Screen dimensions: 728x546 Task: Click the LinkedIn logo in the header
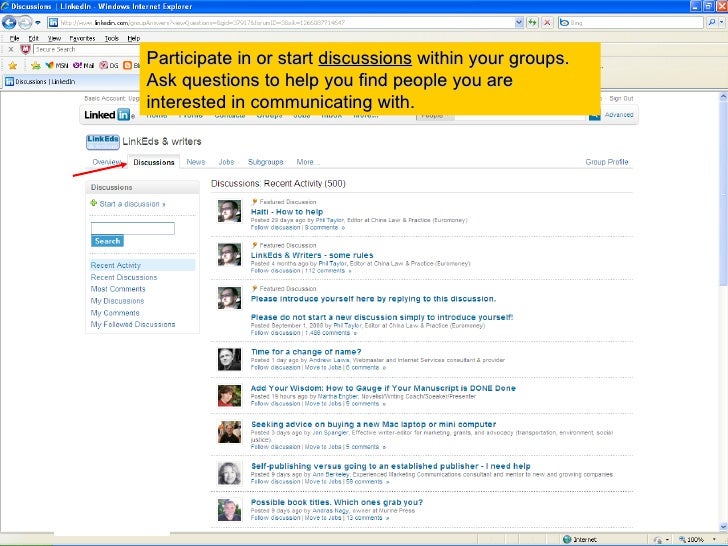click(108, 115)
